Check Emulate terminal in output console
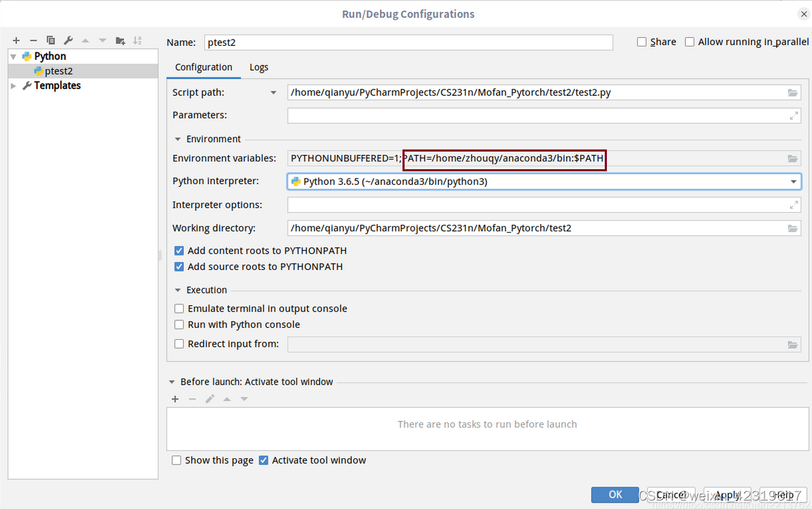Image resolution: width=812 pixels, height=509 pixels. tap(179, 308)
